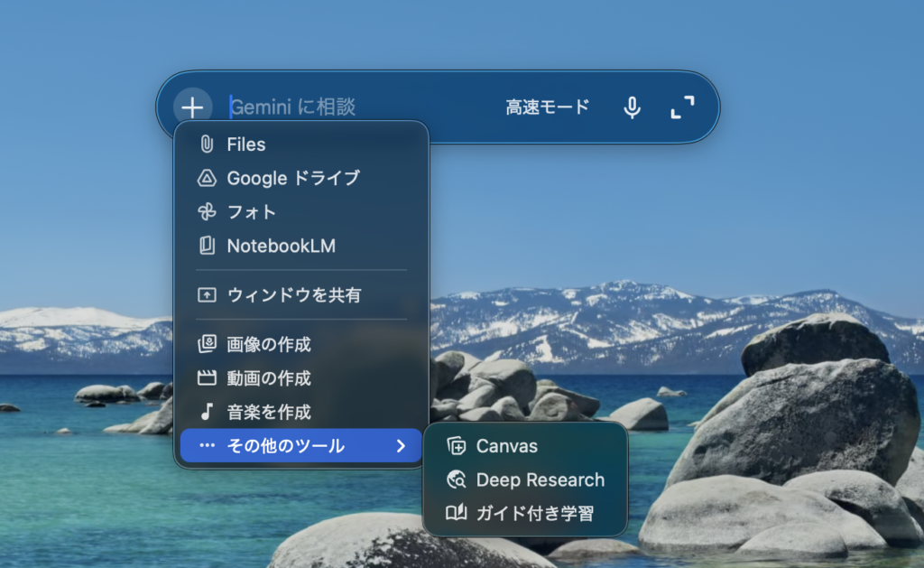This screenshot has height=568, width=924.
Task: Click the music note icon for 音楽を作成
Action: pyautogui.click(x=207, y=412)
